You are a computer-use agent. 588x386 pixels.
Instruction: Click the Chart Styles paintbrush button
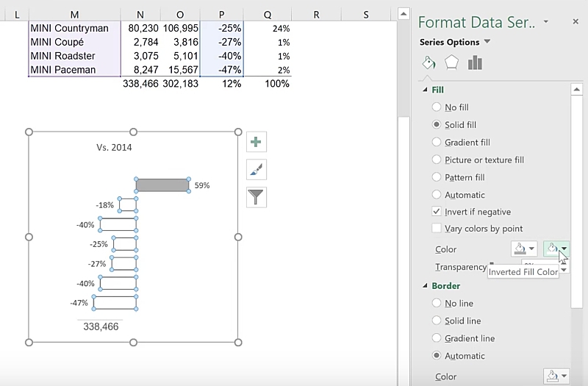point(257,170)
